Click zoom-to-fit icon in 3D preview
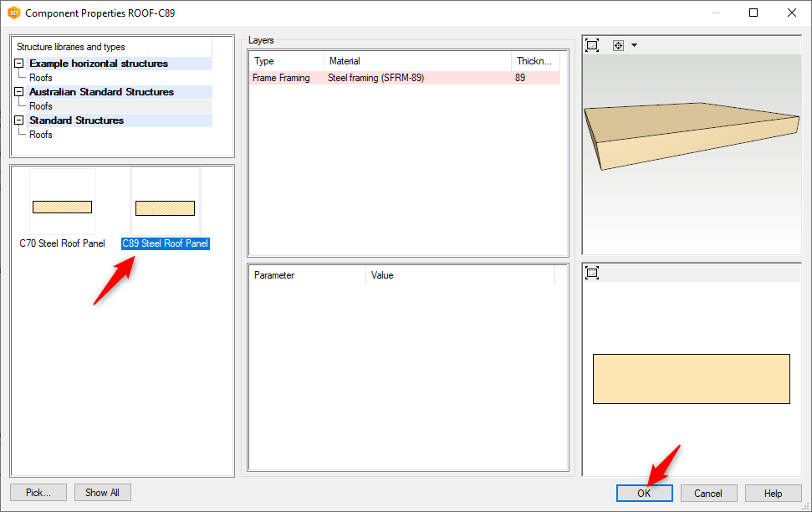The image size is (812, 512). point(592,45)
